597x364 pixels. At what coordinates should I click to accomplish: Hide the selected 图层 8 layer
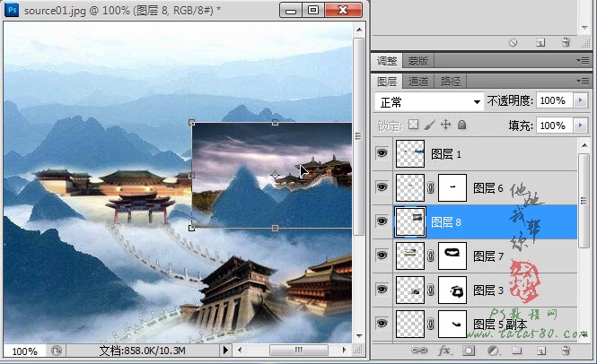click(x=382, y=221)
